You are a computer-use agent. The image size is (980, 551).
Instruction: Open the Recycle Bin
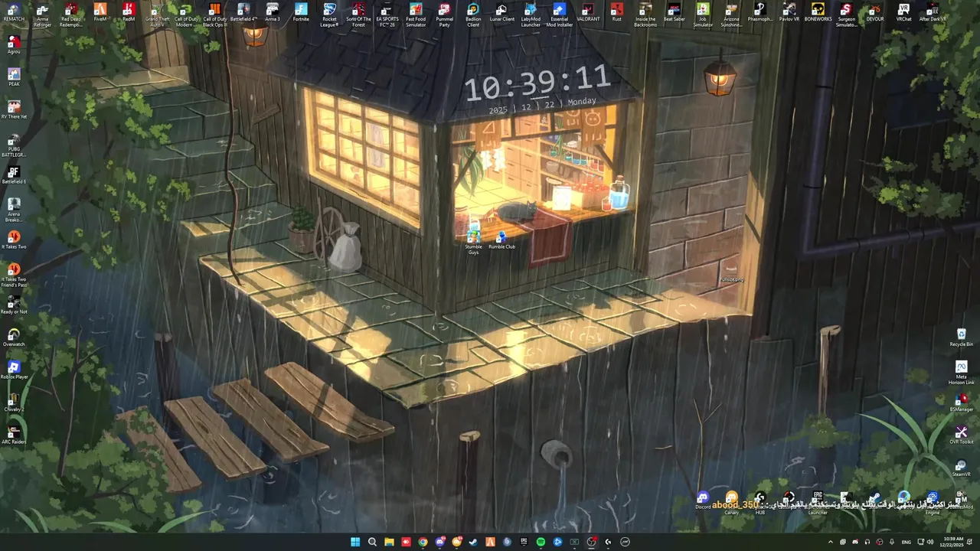click(962, 337)
